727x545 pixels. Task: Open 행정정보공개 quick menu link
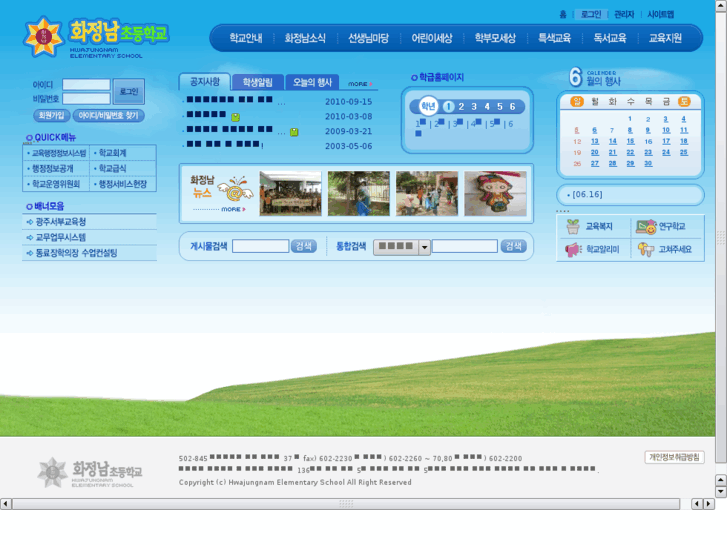tap(52, 168)
